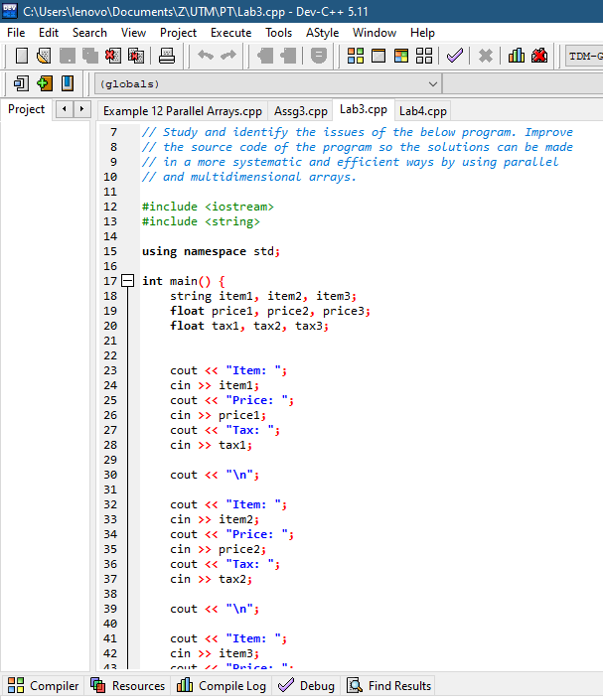Click the right arrow beside the Project tab
The width and height of the screenshot is (603, 700).
click(81, 108)
